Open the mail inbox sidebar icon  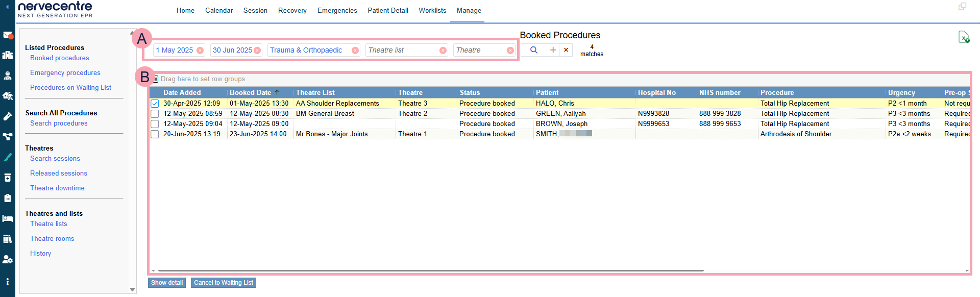tap(7, 35)
